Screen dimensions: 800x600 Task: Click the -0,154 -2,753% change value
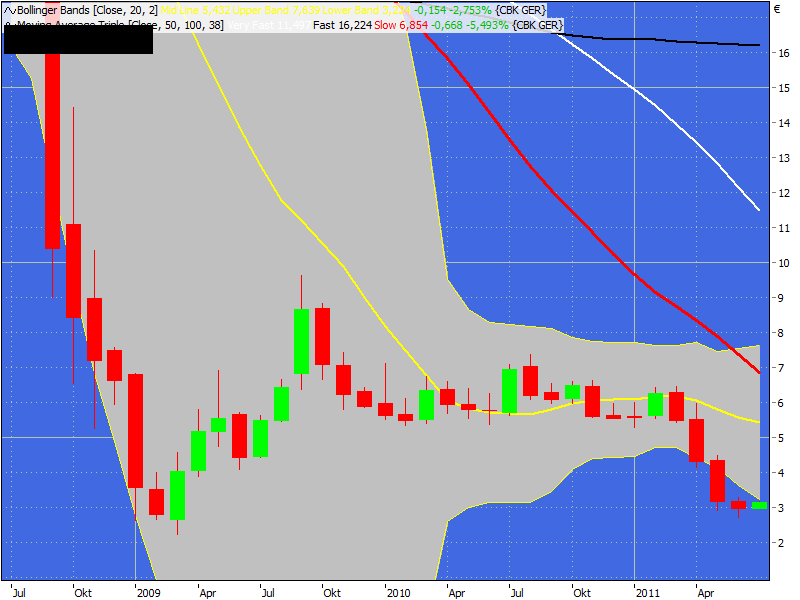click(453, 10)
